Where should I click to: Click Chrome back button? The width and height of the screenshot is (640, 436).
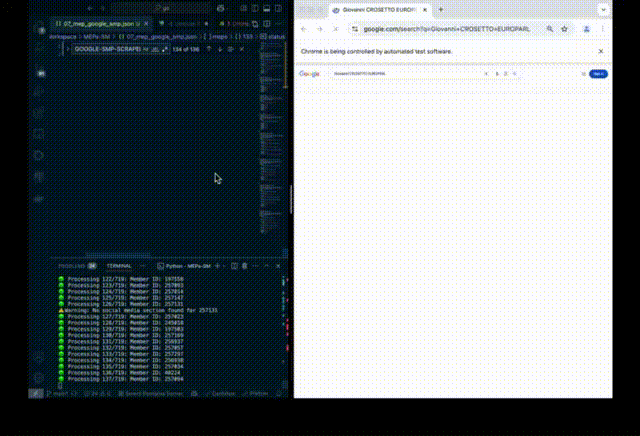304,29
